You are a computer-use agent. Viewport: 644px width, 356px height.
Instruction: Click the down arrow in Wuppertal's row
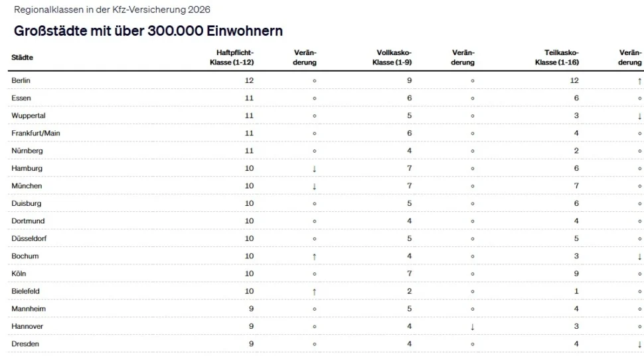pos(639,116)
